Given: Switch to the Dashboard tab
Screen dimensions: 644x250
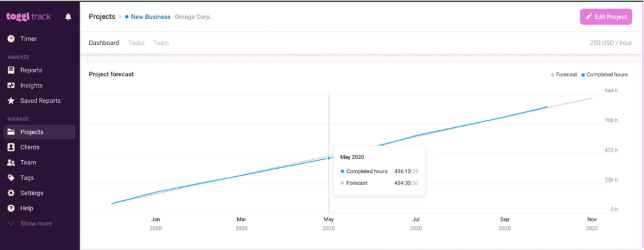Looking at the screenshot, I should coord(104,43).
